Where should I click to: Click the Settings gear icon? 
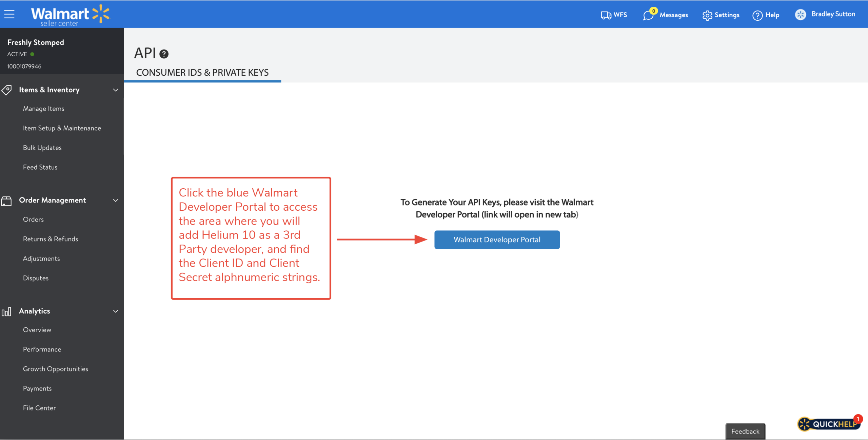(x=707, y=15)
